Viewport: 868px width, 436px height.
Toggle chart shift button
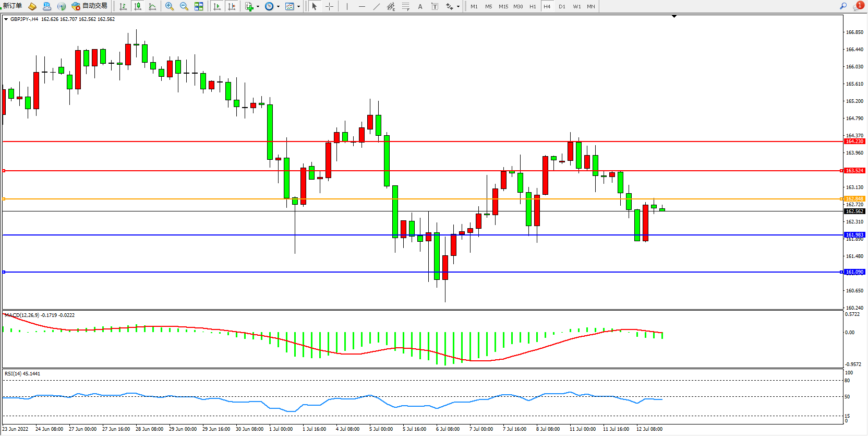(x=232, y=6)
